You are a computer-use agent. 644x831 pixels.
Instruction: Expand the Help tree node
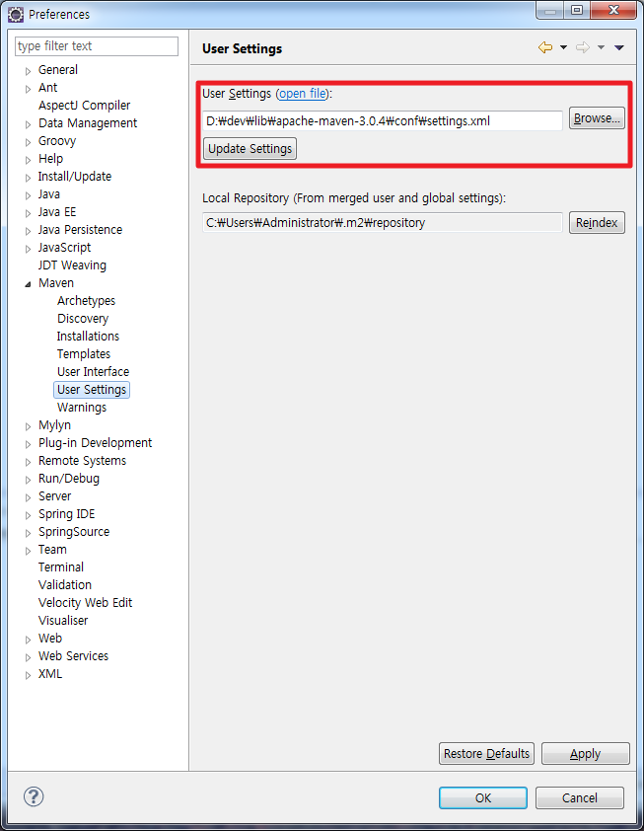point(28,160)
